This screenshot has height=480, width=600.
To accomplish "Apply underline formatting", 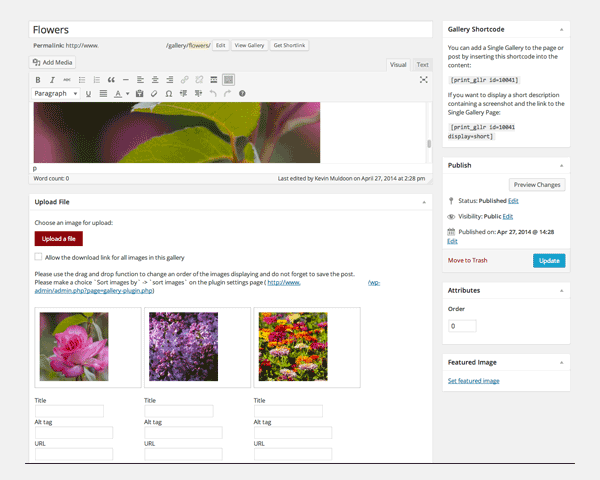I will click(88, 93).
